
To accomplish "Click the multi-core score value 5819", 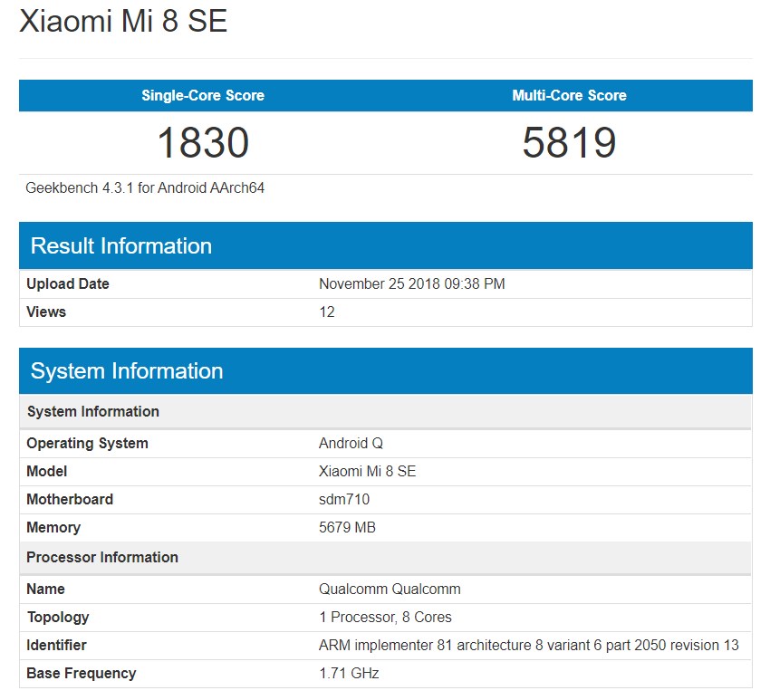I will tap(569, 143).
